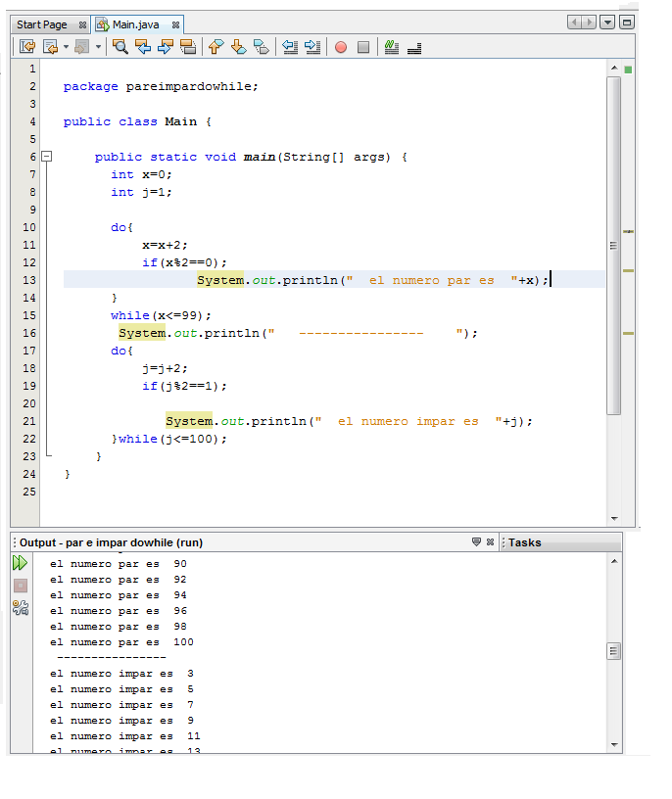Open the Tasks panel tab

(524, 542)
